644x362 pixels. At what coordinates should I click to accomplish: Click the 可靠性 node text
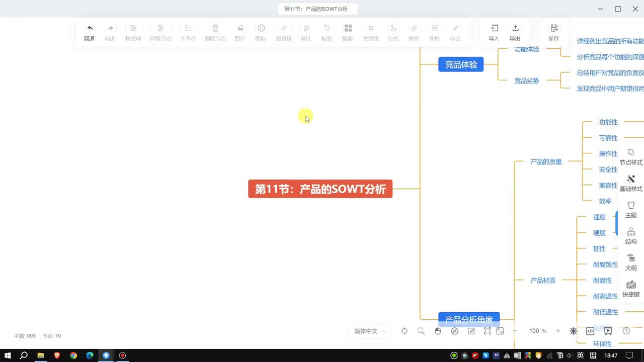608,138
